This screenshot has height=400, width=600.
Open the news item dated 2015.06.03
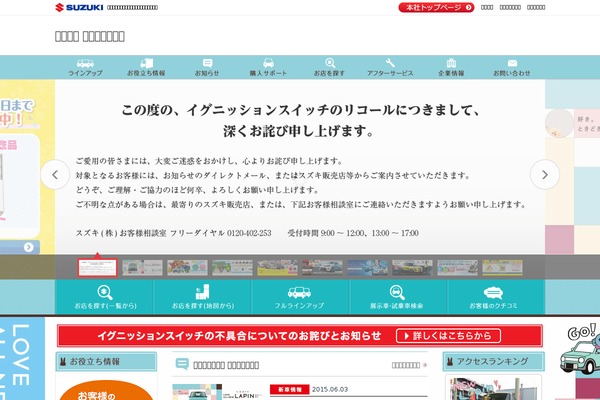click(330, 390)
